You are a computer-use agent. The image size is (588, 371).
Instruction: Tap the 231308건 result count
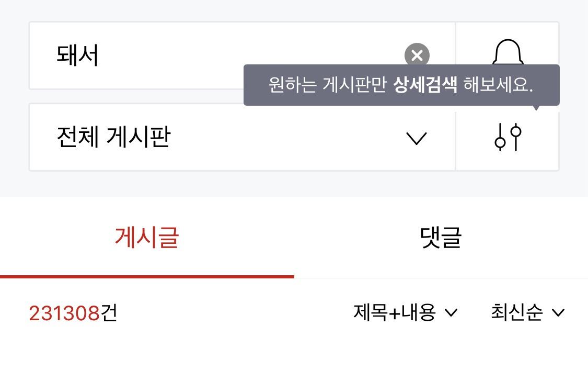tap(73, 312)
